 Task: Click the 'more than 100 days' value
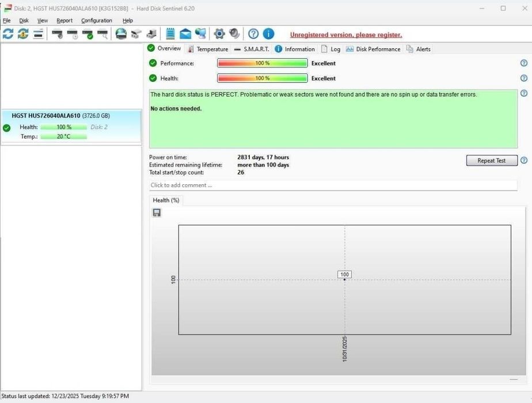coord(263,165)
